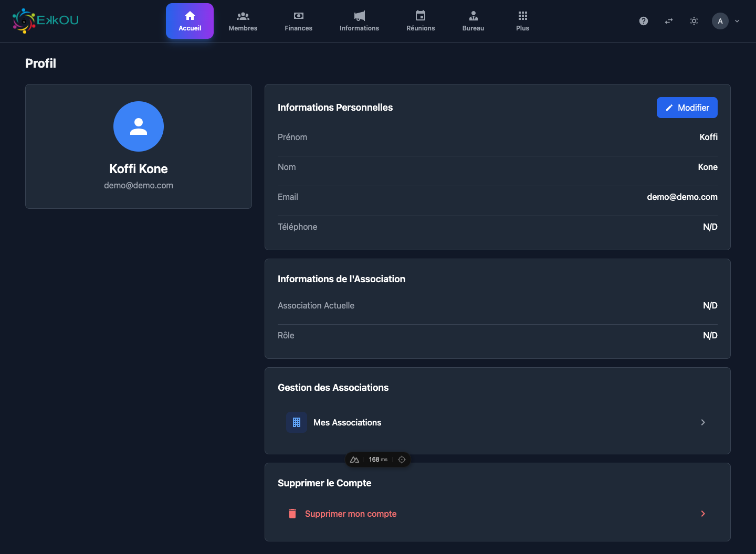Viewport: 756px width, 554px height.
Task: Click the Koffi Kone name heading
Action: 139,169
